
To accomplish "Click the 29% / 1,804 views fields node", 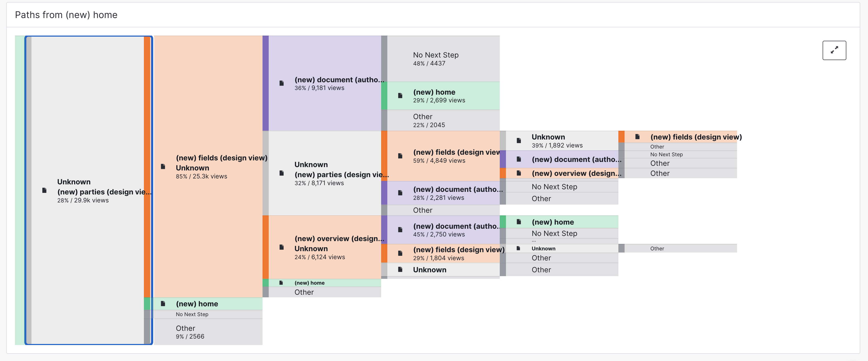I will [x=443, y=253].
